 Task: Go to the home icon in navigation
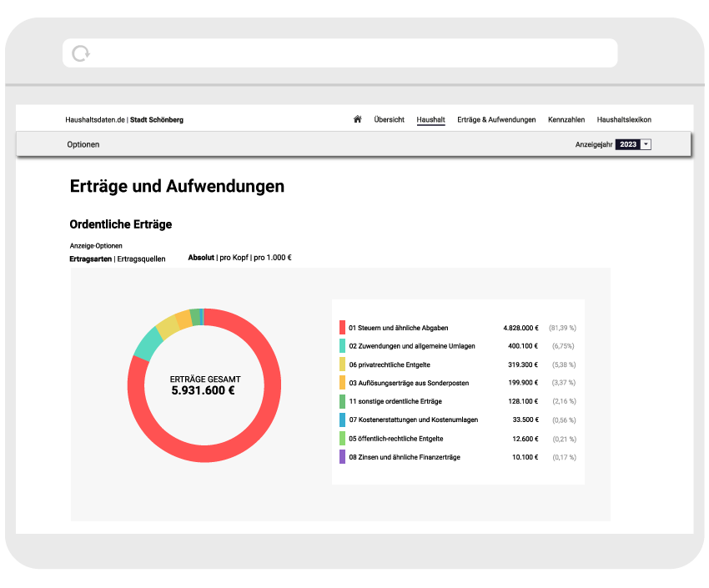click(357, 119)
